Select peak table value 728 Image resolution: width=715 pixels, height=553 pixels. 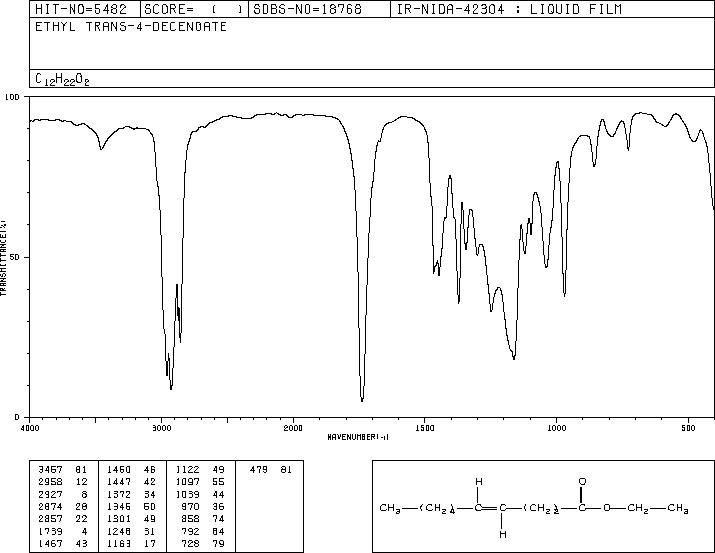(x=191, y=543)
